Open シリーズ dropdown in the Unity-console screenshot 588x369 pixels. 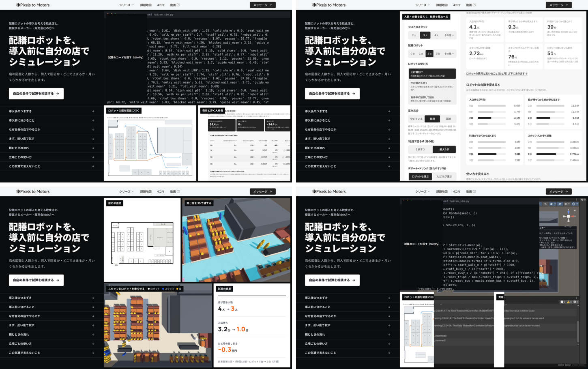(422, 191)
